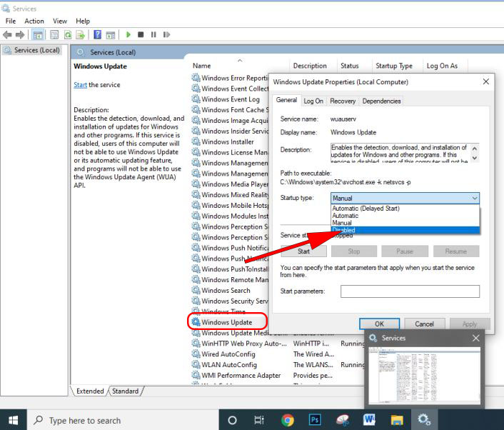The width and height of the screenshot is (504, 430).
Task: Select the Windows Update service row
Action: tap(226, 322)
